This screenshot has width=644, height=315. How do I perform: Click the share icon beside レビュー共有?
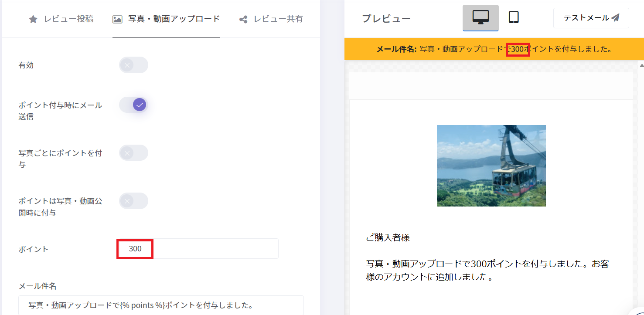tap(243, 19)
